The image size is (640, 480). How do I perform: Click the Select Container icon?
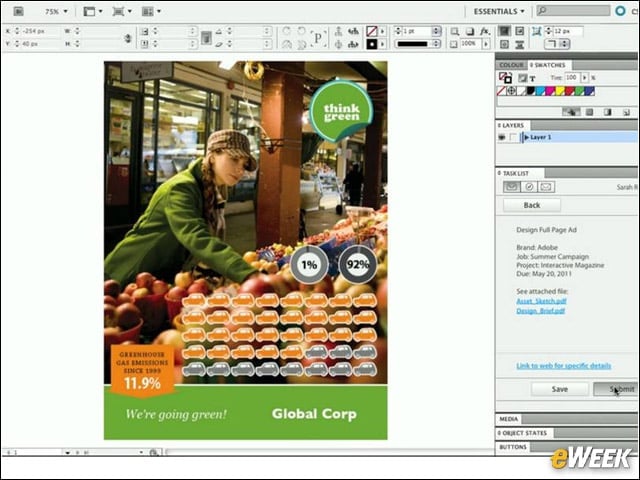(338, 31)
